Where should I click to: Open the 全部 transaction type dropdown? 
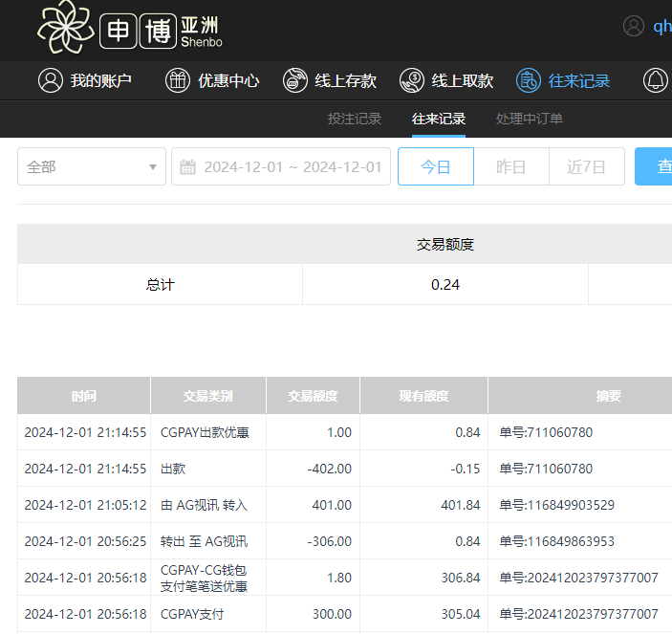92,166
